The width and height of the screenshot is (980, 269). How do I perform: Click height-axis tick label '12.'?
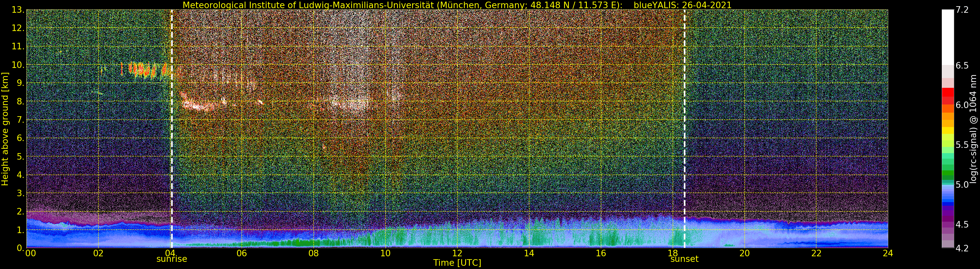point(18,28)
